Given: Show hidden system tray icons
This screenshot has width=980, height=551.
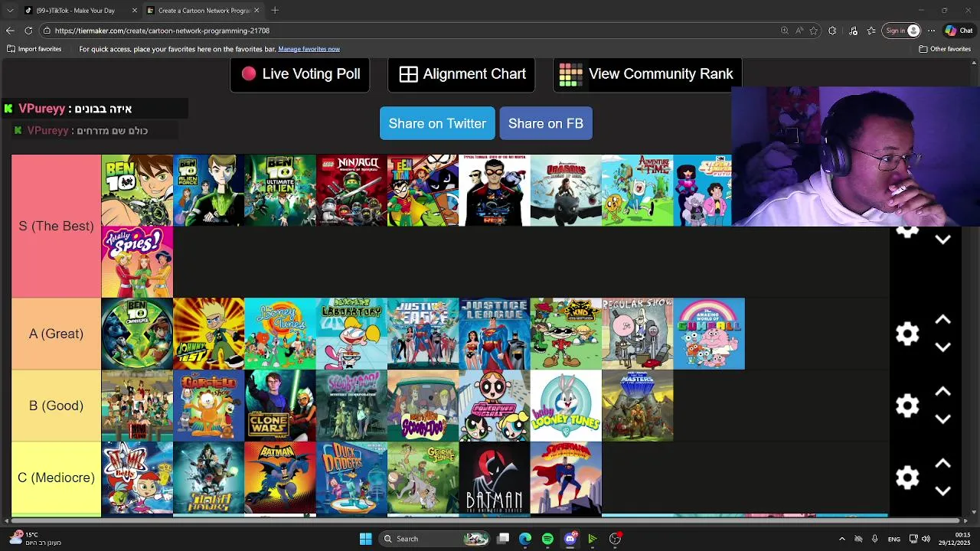Looking at the screenshot, I should pos(842,539).
